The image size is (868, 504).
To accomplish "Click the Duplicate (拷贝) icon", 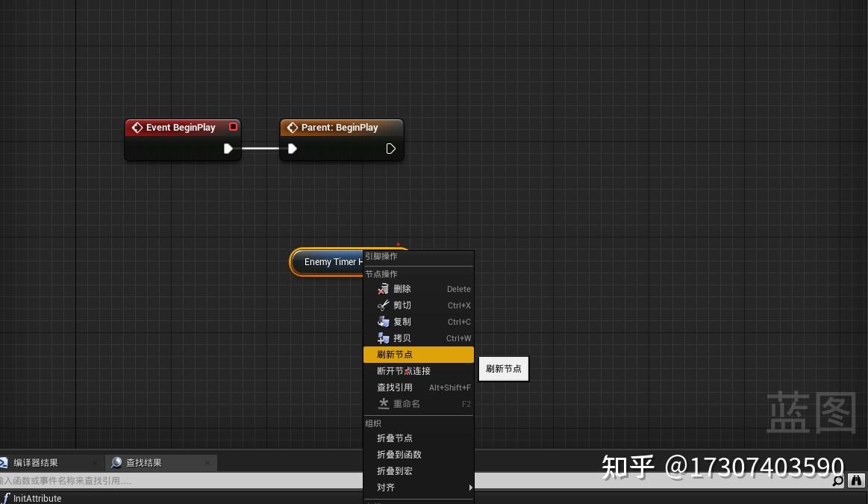I will 383,338.
